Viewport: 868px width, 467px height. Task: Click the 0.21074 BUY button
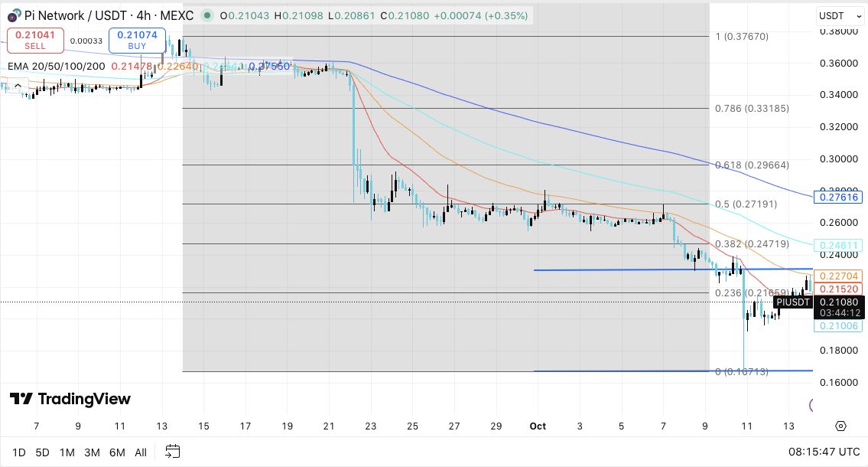click(x=138, y=40)
